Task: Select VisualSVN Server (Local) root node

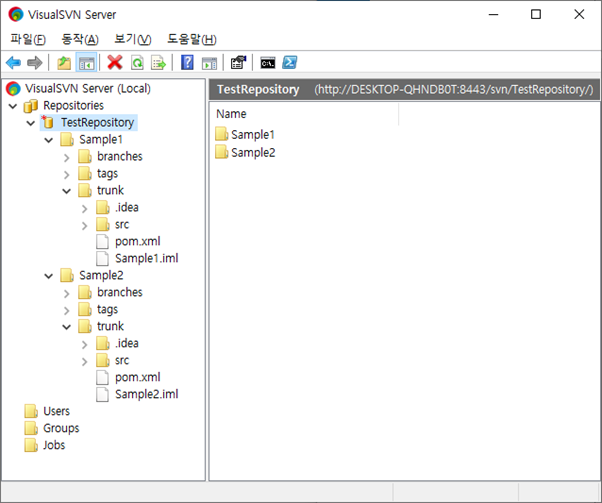Action: point(88,88)
